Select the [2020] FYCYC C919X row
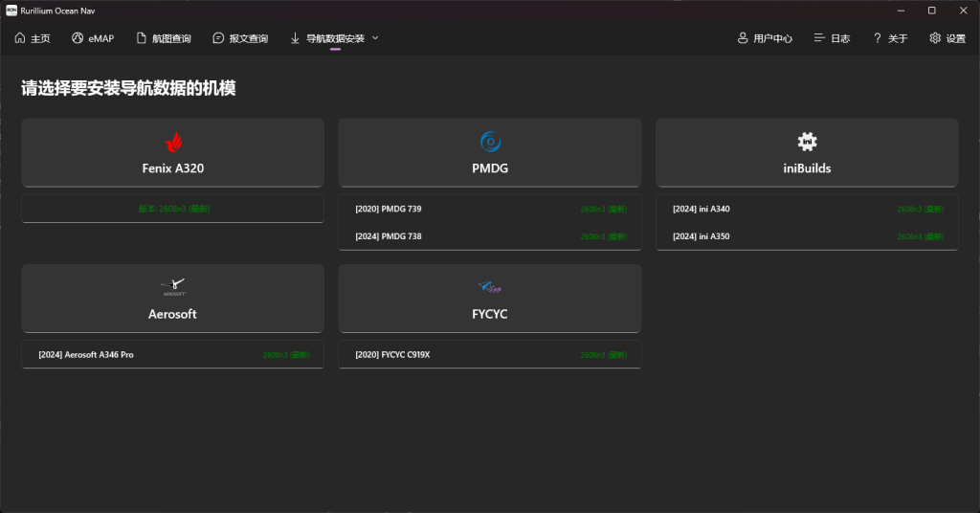This screenshot has width=980, height=513. coord(490,354)
